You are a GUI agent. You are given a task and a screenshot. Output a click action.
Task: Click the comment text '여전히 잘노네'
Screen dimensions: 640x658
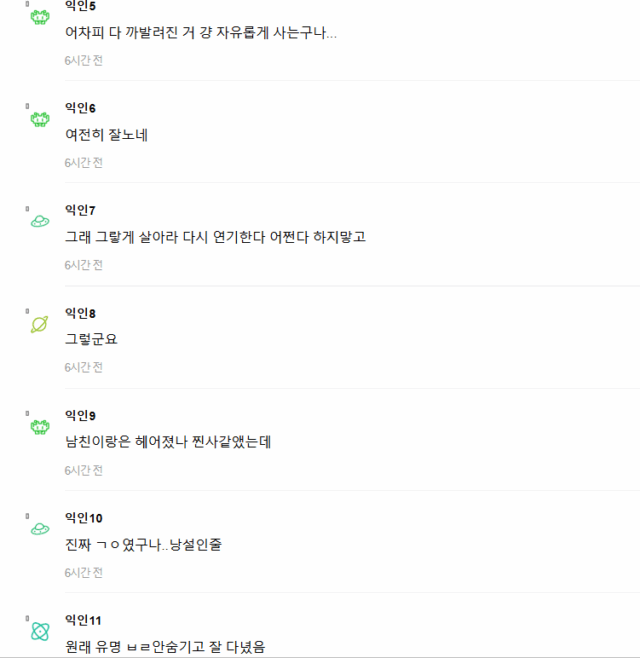pyautogui.click(x=106, y=135)
